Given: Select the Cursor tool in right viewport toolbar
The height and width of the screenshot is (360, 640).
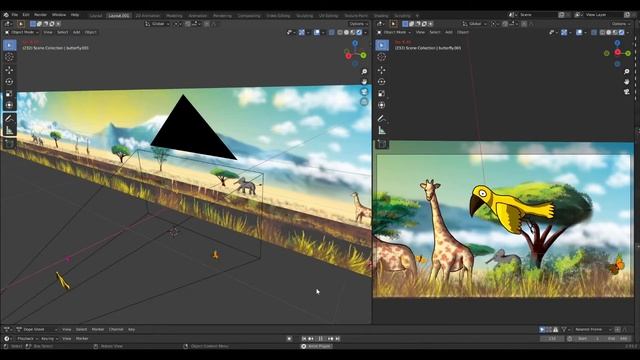Looking at the screenshot, I should pyautogui.click(x=382, y=57).
